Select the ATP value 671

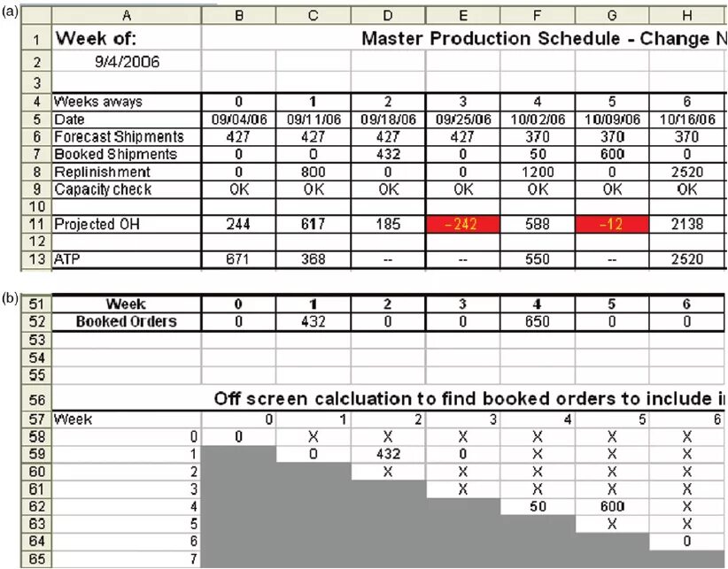click(x=238, y=259)
